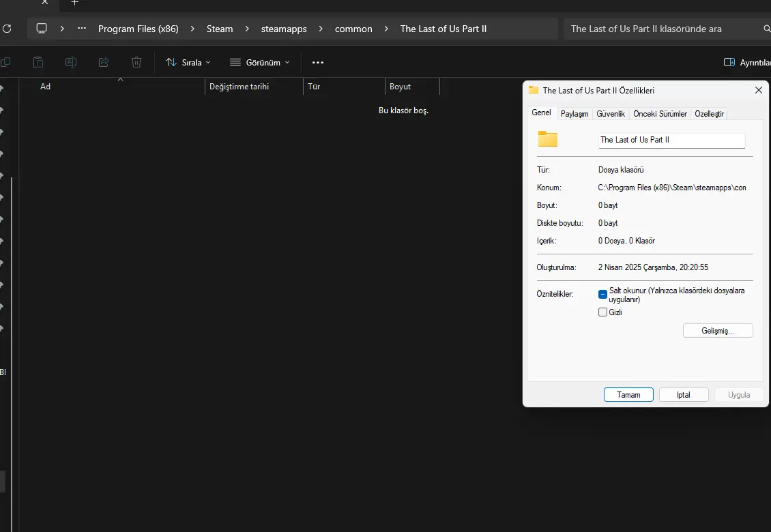Image resolution: width=771 pixels, height=532 pixels.
Task: Expand chevron after common breadcrumb
Action: [386, 29]
